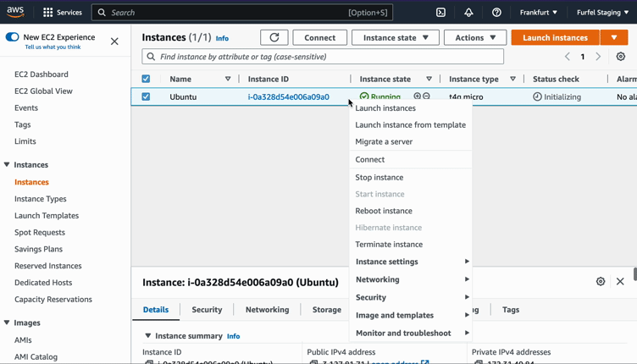Zoom out on Ubuntu's instance state
Image resolution: width=637 pixels, height=364 pixels.
426,97
